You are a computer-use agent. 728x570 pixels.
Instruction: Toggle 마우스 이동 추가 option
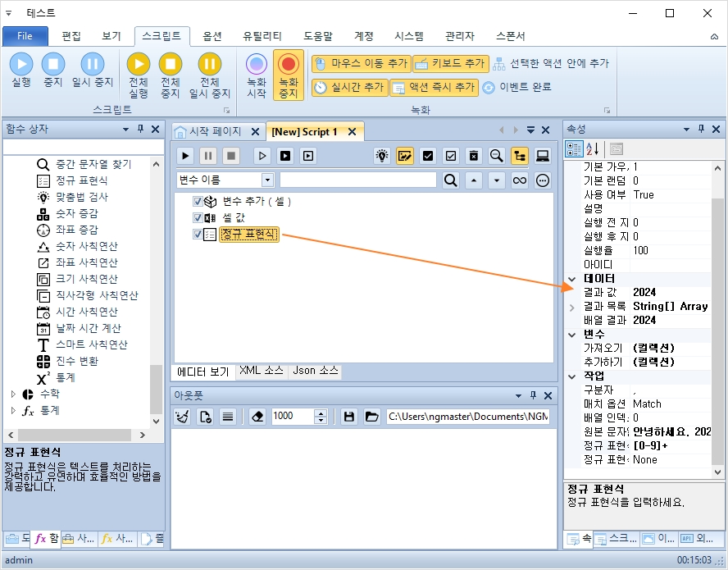(x=362, y=64)
